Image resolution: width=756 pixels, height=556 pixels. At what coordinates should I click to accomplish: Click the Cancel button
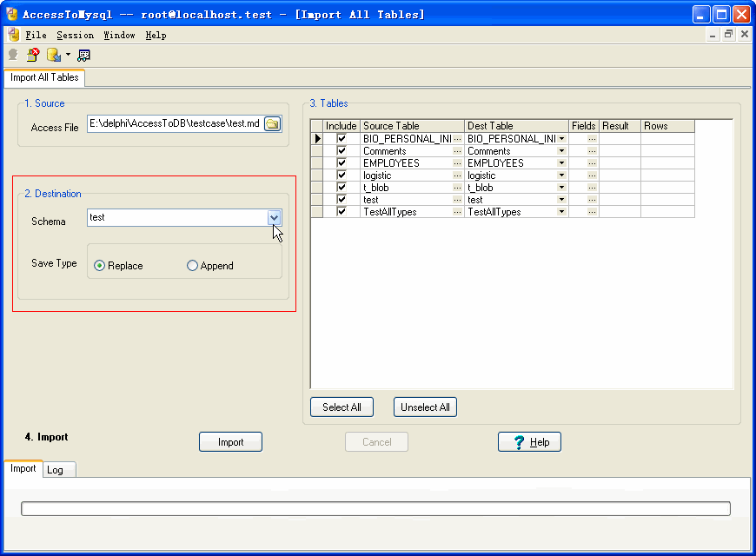(x=376, y=442)
